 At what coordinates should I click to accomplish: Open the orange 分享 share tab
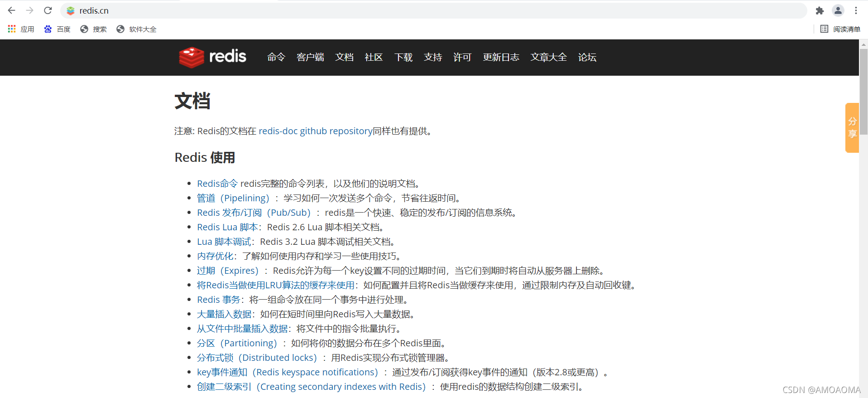(x=852, y=127)
